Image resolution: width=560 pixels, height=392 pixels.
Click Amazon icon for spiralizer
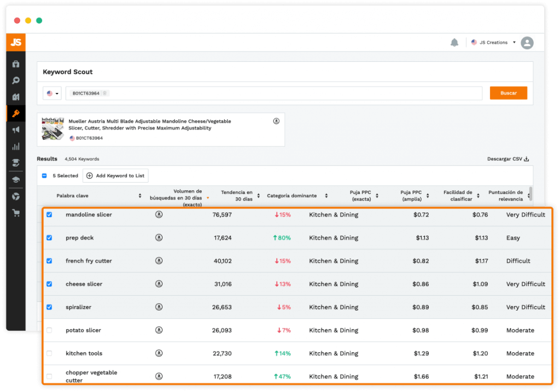159,307
